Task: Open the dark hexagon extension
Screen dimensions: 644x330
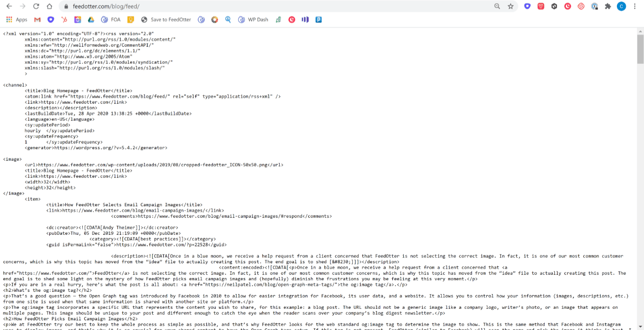Action: coord(554,6)
